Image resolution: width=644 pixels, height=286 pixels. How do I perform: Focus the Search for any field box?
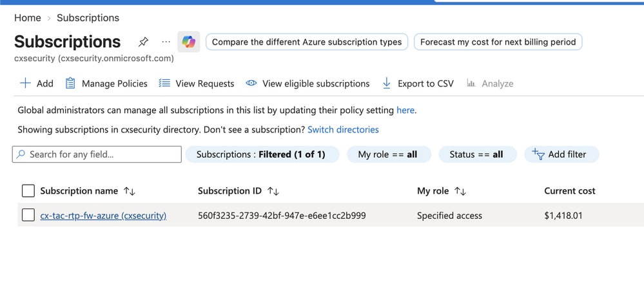[97, 154]
